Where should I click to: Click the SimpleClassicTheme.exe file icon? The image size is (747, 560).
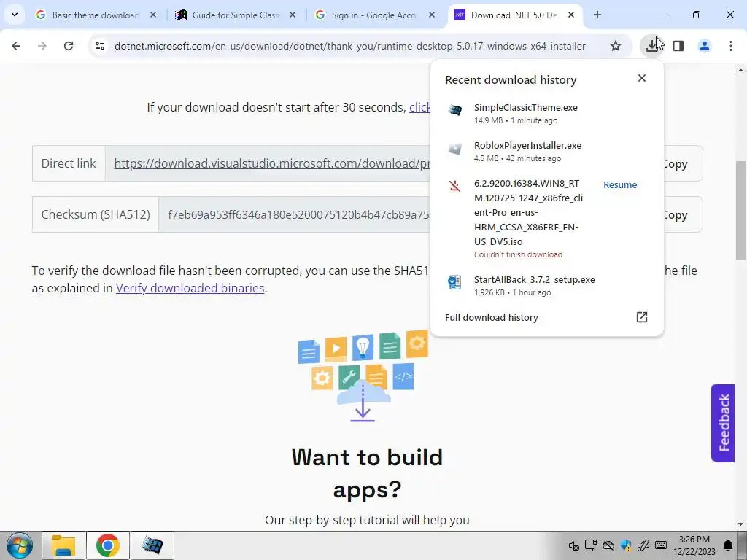tap(455, 110)
